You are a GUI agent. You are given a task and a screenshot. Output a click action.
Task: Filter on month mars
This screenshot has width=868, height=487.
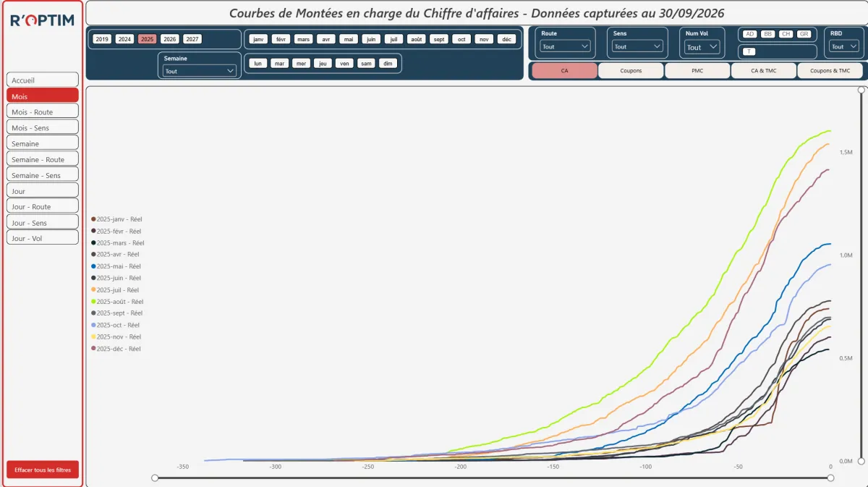(304, 39)
